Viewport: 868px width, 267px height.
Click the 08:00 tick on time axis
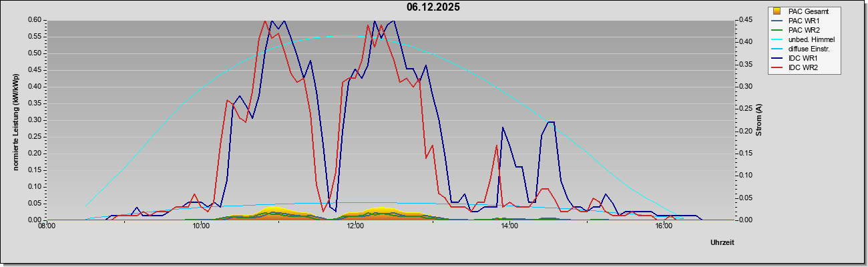[x=46, y=226]
